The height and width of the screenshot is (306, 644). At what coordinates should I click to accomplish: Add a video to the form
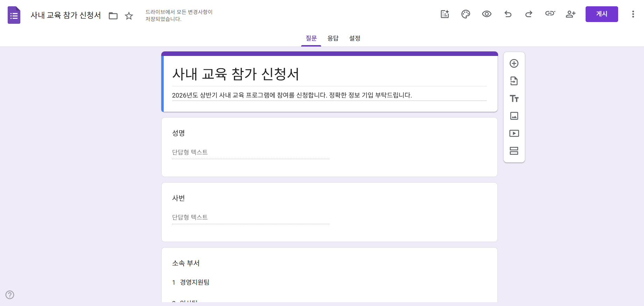pos(514,133)
